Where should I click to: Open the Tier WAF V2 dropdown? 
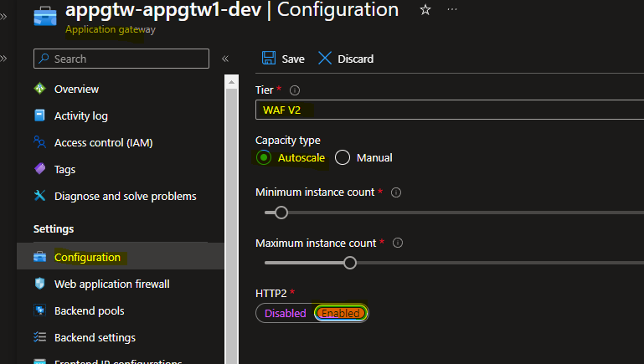(450, 110)
